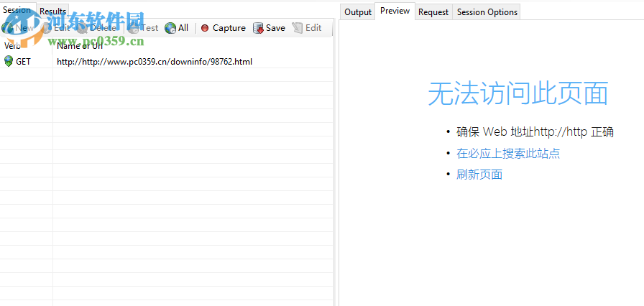
Task: Click the New toolbar button
Action: pos(18,28)
